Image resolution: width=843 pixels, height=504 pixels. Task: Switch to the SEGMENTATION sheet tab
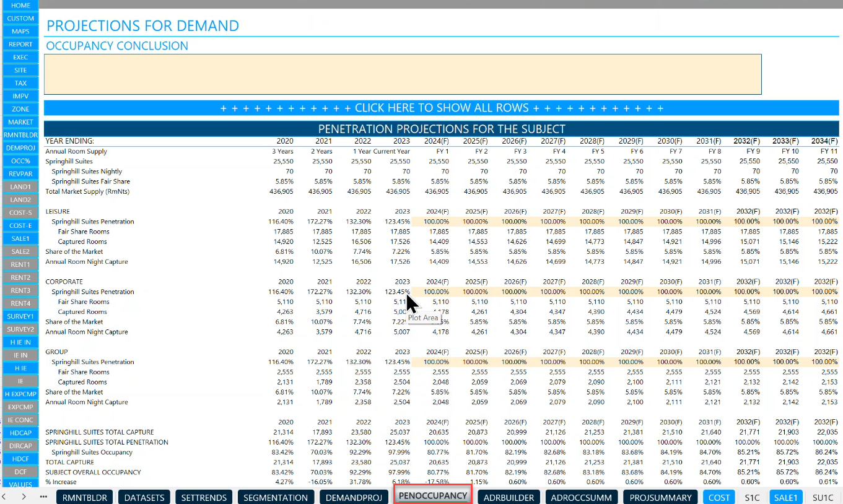coord(276,497)
